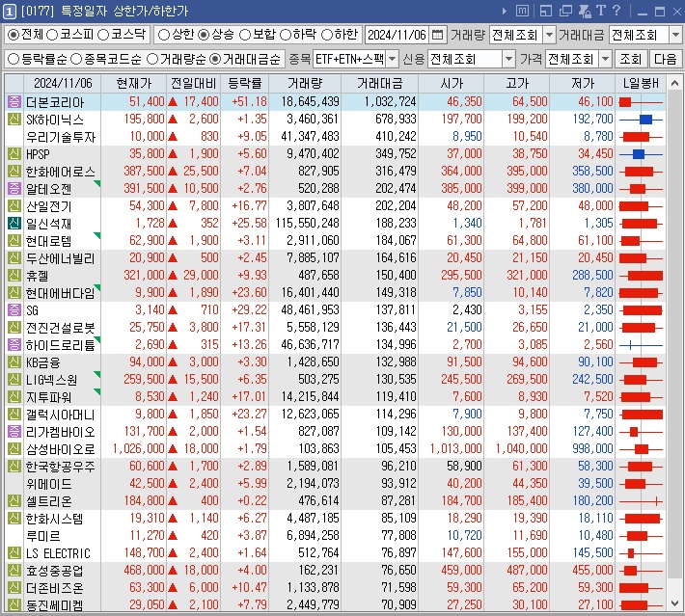Click the 신 badge beside 휴젤

pos(14,276)
